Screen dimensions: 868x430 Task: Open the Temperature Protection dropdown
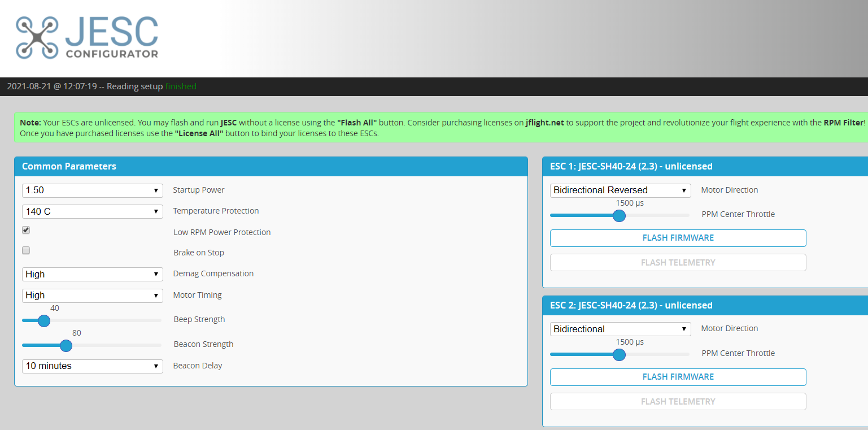[x=93, y=211]
